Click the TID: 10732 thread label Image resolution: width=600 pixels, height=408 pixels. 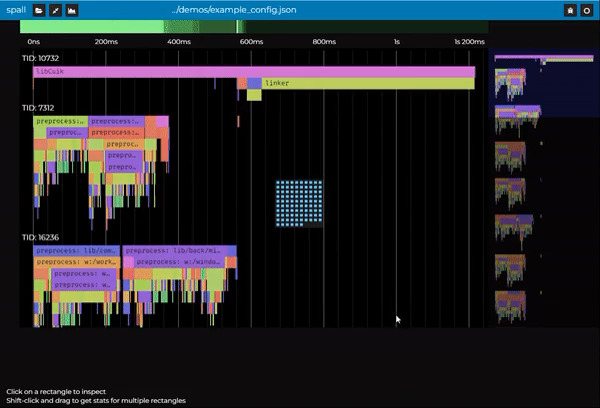pyautogui.click(x=41, y=59)
